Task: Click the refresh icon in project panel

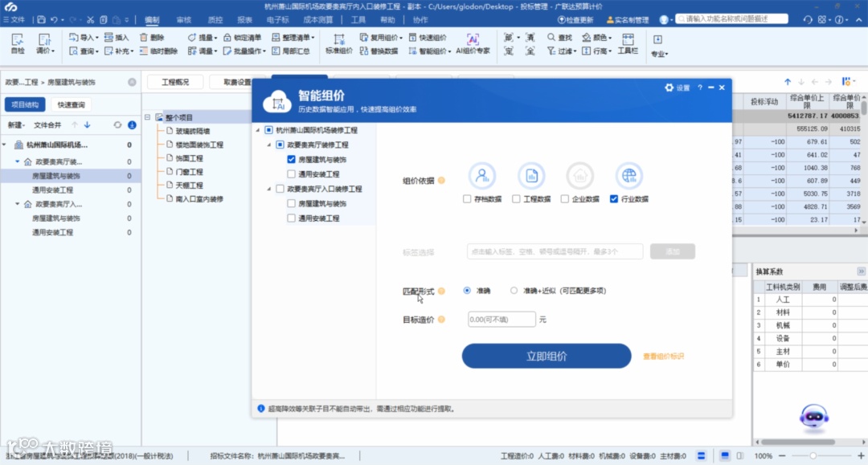Action: 117,125
